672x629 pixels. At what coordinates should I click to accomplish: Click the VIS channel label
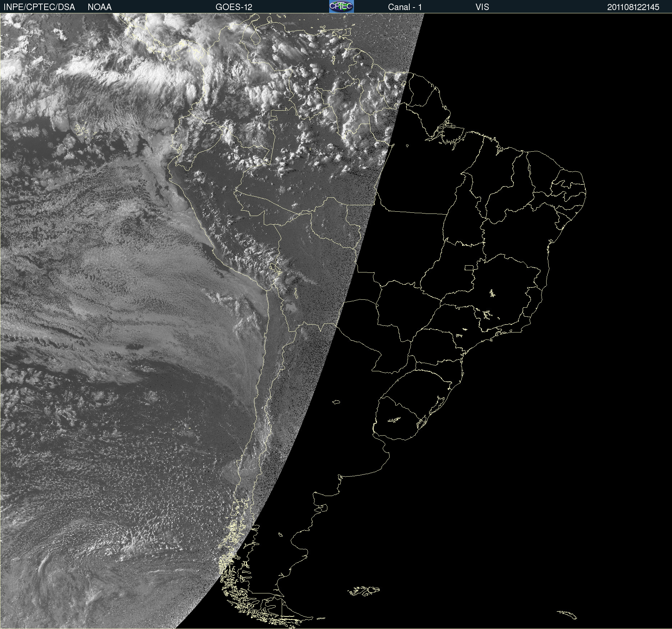[x=482, y=7]
